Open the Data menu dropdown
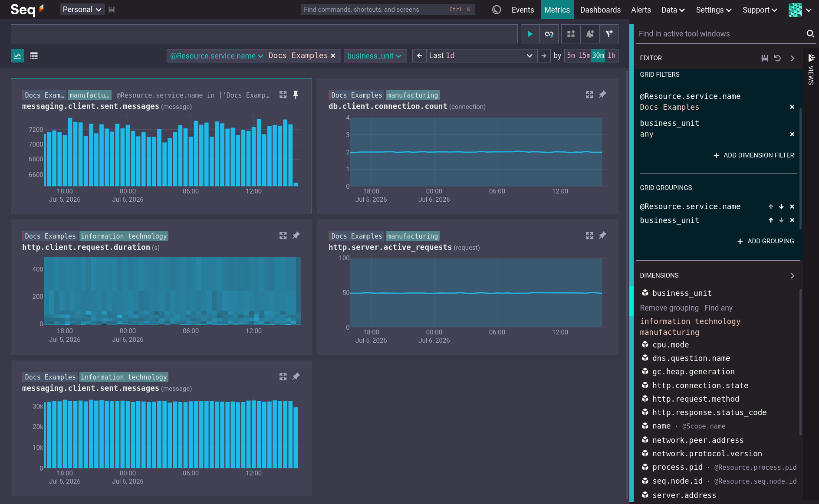Screen dimensions: 819x504 673,10
